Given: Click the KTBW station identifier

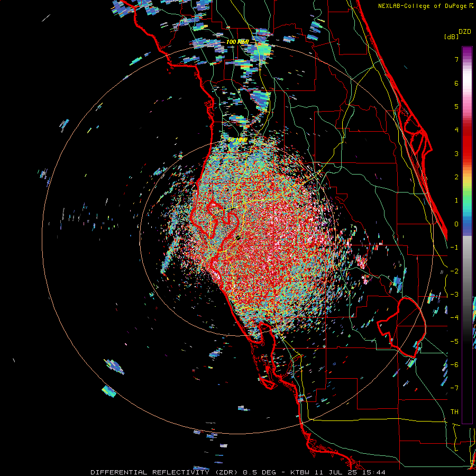Looking at the screenshot, I should (300, 472).
